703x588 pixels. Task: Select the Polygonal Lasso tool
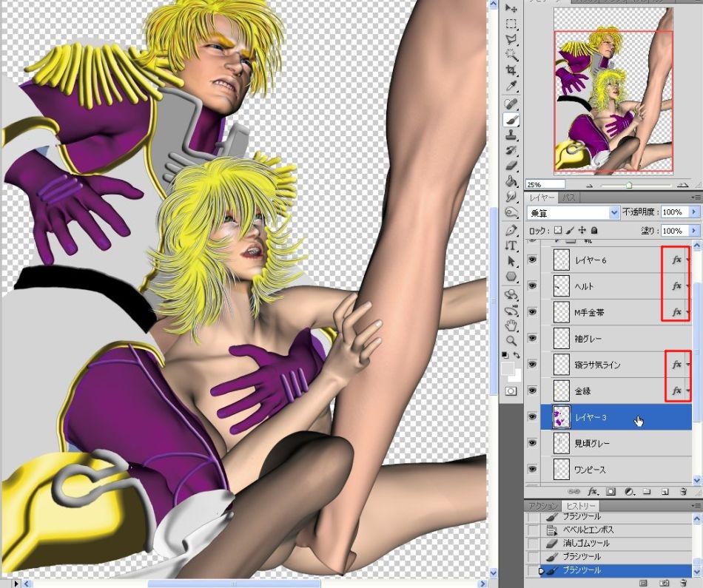point(511,39)
